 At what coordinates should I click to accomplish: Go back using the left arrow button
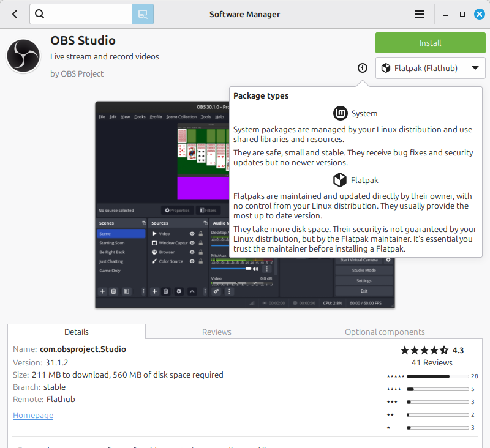pyautogui.click(x=15, y=14)
